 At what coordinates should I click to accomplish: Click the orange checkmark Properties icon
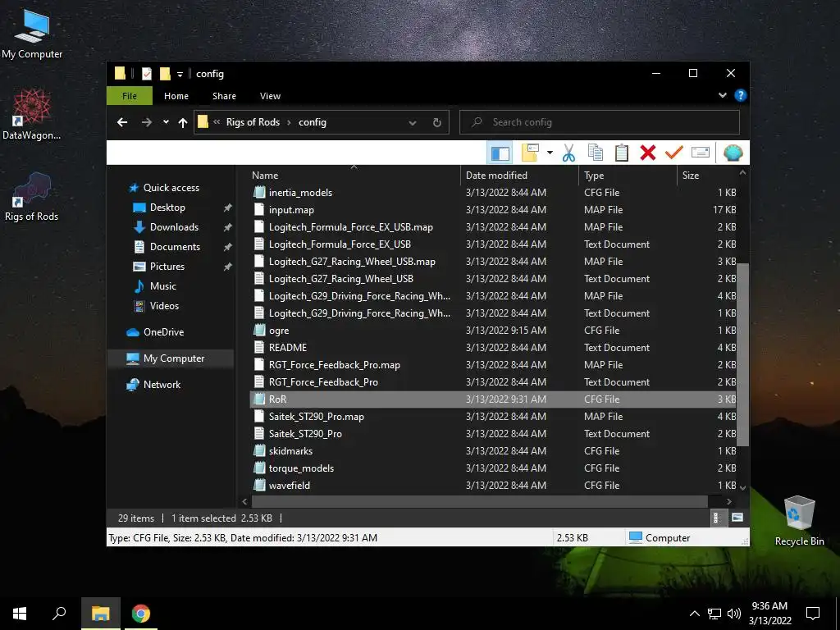point(674,153)
